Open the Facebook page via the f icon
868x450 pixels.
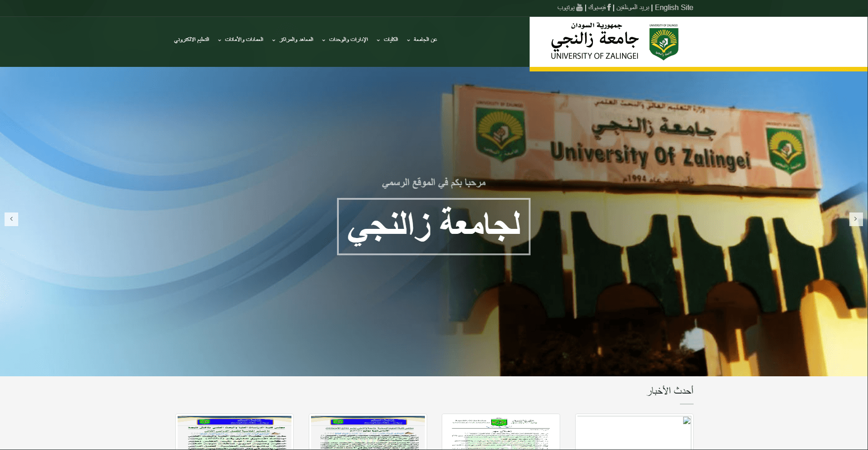point(609,7)
